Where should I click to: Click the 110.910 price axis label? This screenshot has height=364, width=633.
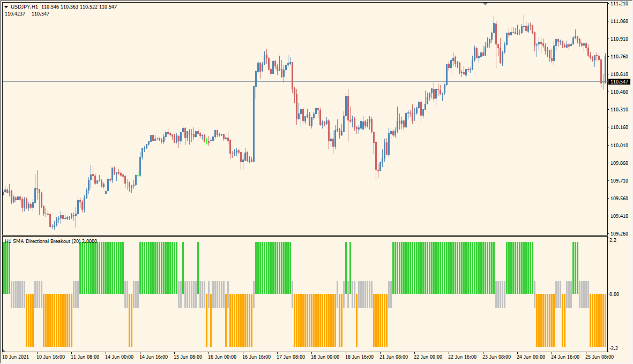tap(619, 39)
